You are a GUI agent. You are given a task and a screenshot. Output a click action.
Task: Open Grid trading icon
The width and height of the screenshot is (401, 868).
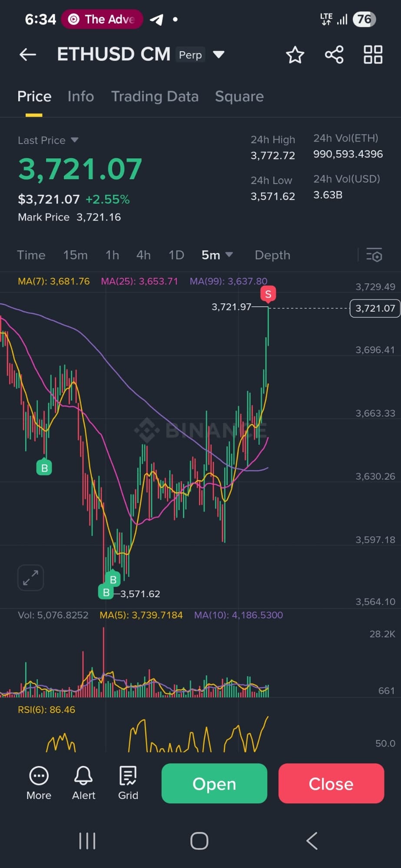[128, 783]
